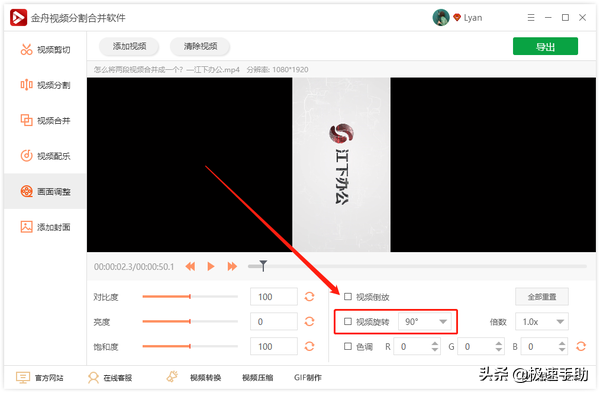Click the saturation value field showing 100
The width and height of the screenshot is (600, 393).
(x=274, y=346)
